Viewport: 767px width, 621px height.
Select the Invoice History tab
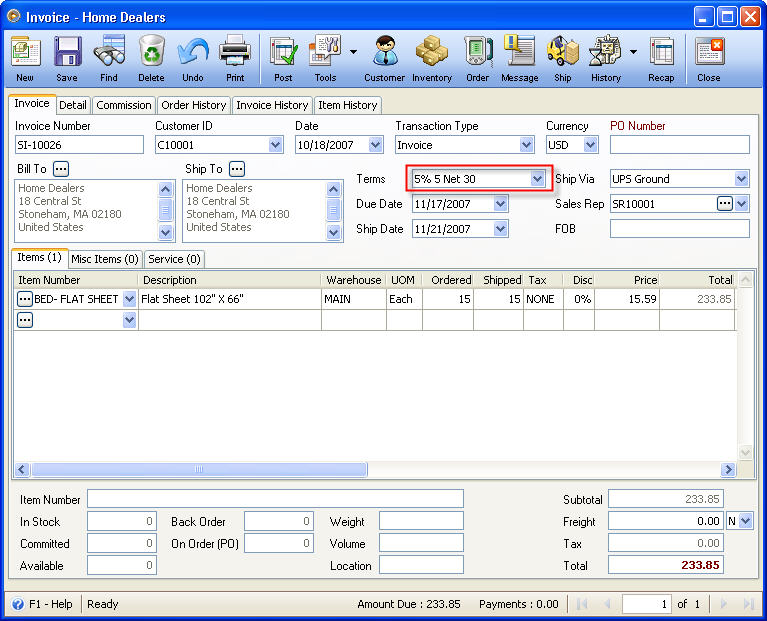272,105
